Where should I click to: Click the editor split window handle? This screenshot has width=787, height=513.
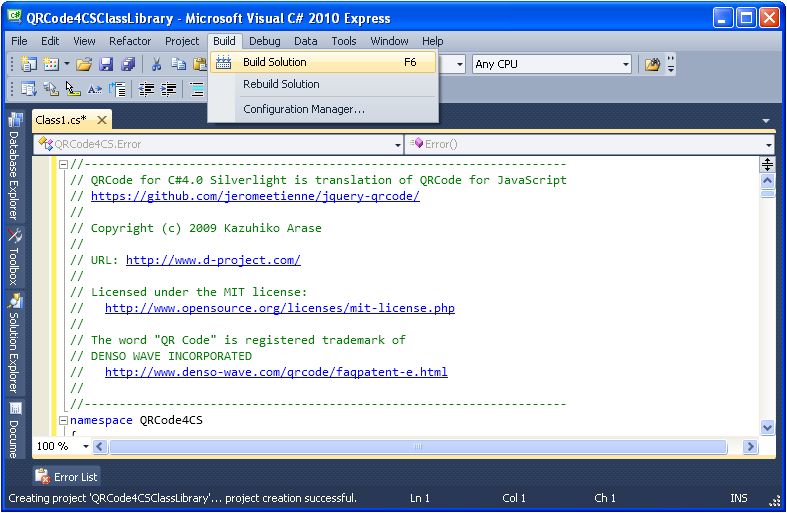pos(767,164)
